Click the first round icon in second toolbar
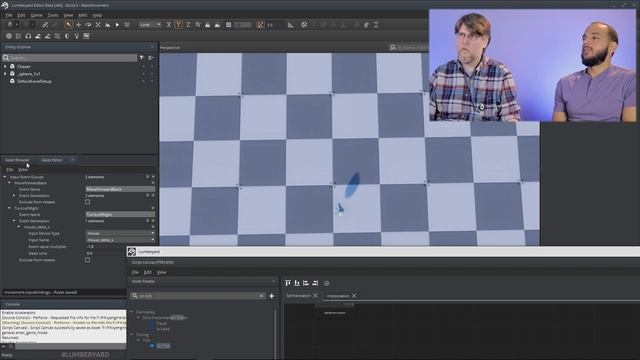640x360 pixels. (x=9, y=36)
